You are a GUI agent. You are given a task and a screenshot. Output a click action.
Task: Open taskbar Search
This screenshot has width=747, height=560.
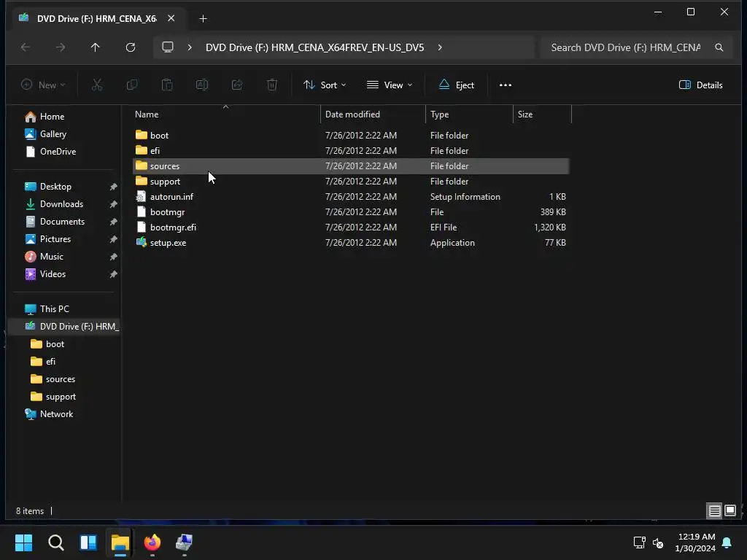click(55, 542)
